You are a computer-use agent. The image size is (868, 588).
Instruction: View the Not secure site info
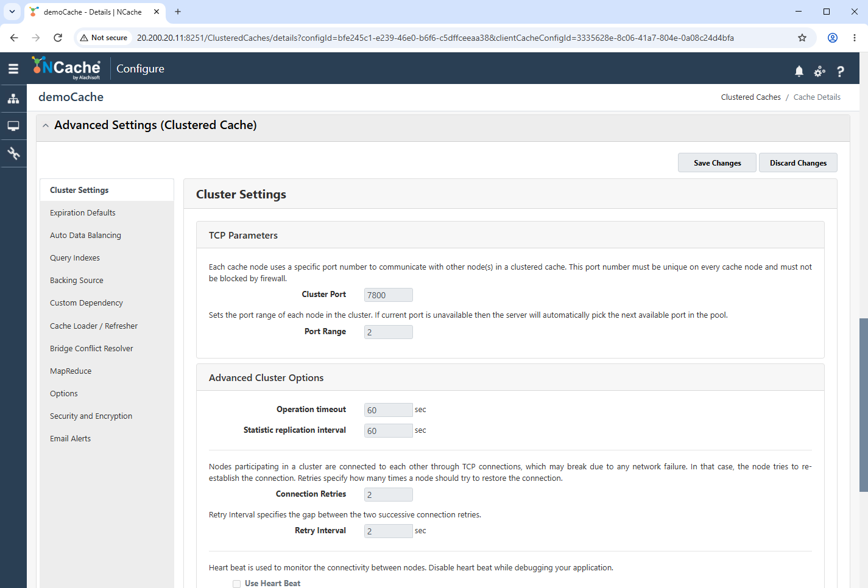coord(104,38)
